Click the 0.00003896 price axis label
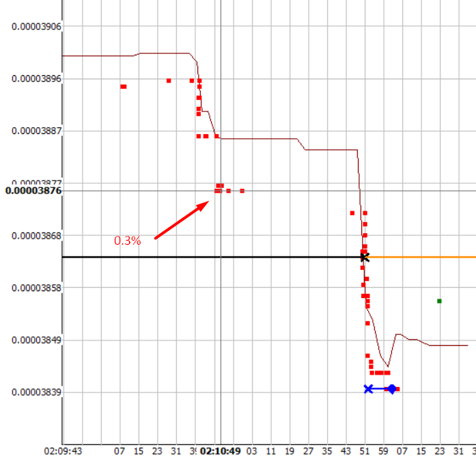This screenshot has width=476, height=458. 36,79
